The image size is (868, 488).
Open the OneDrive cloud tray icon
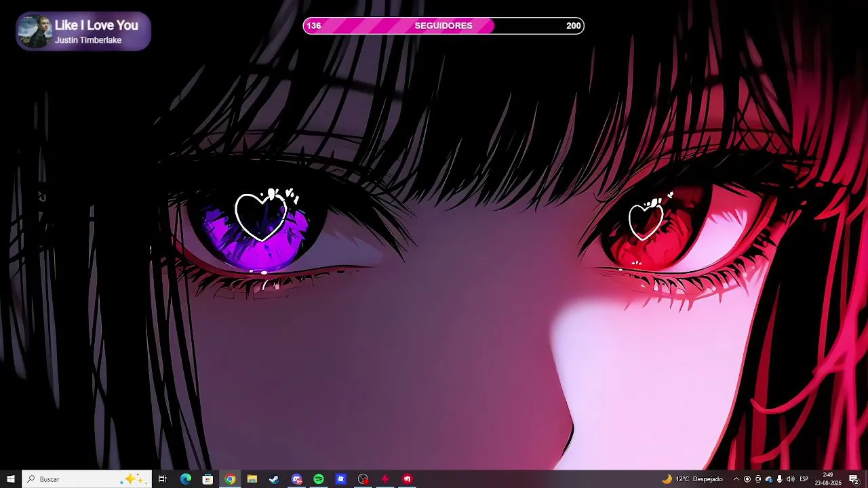pyautogui.click(x=769, y=479)
